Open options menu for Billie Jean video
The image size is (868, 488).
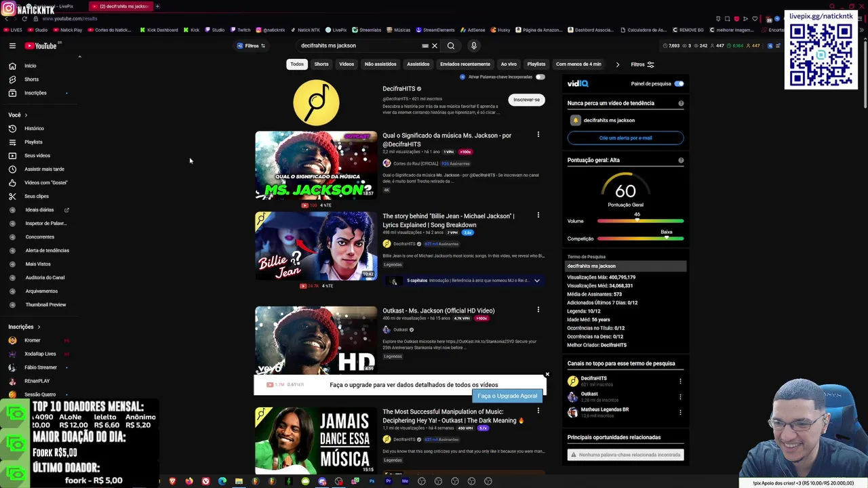(x=538, y=215)
